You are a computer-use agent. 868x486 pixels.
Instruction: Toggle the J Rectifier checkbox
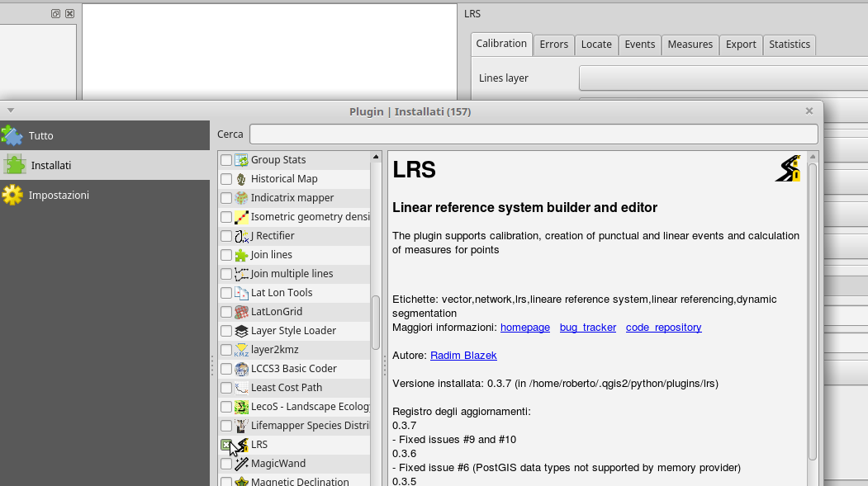click(x=225, y=235)
